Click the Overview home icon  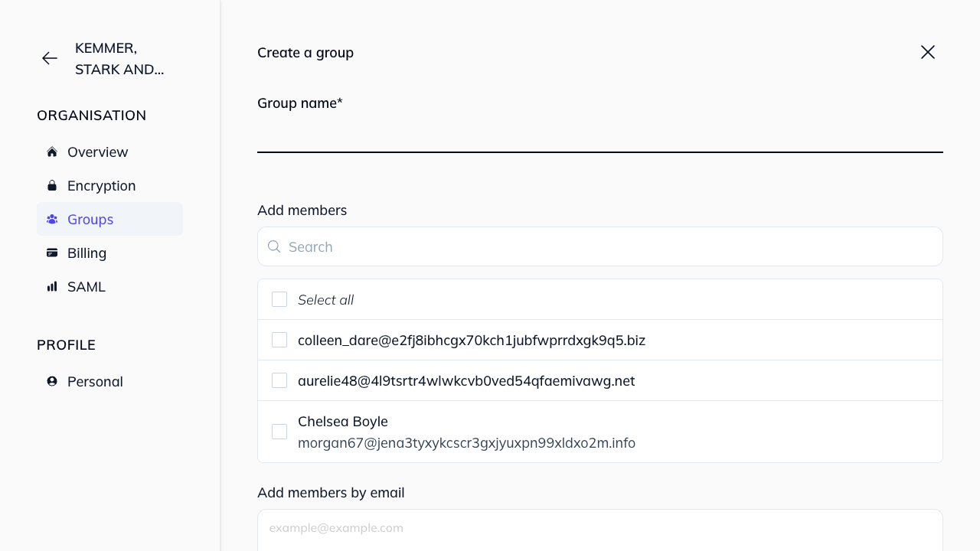[x=51, y=152]
